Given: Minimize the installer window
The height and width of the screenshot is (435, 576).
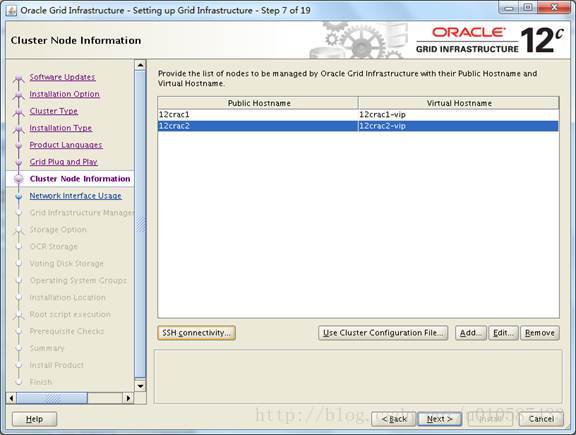Looking at the screenshot, I should (508, 8).
